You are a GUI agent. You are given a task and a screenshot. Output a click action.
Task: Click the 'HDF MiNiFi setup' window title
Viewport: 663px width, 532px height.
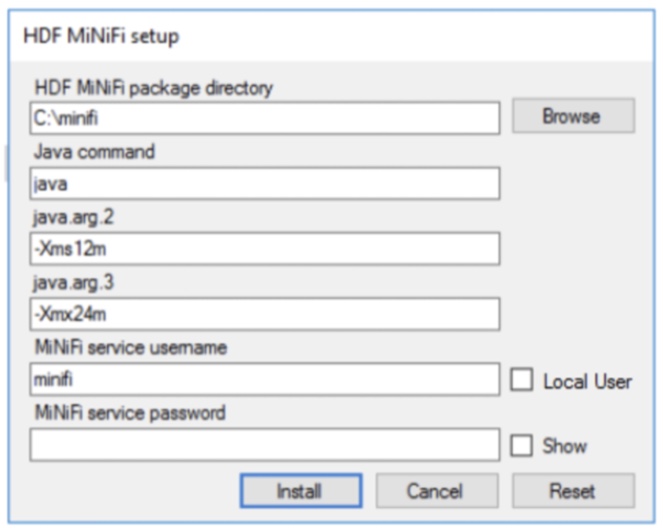[x=101, y=37]
